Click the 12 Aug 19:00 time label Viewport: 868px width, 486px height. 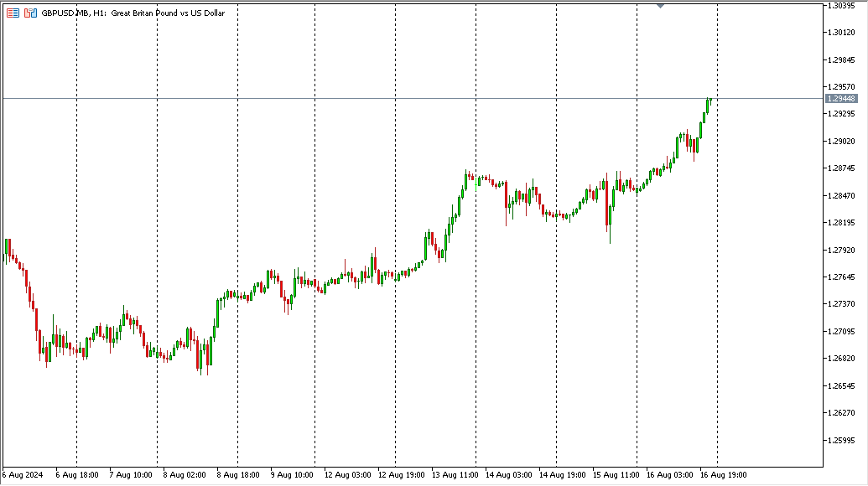[402, 475]
